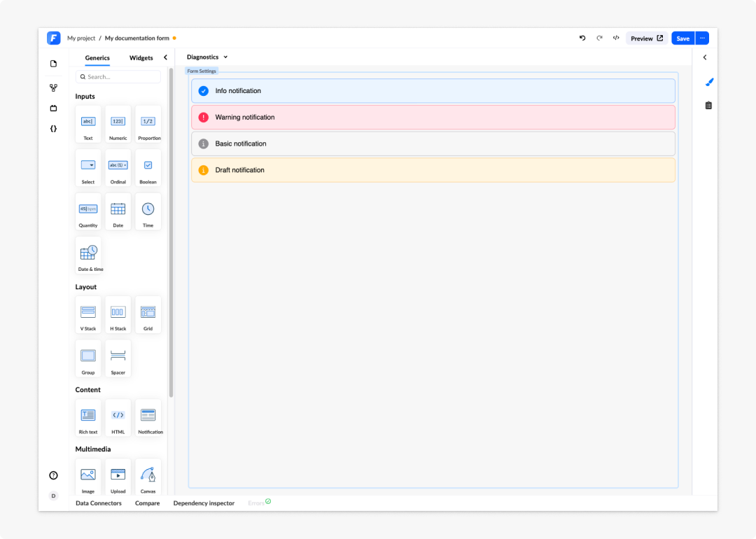Image resolution: width=756 pixels, height=539 pixels.
Task: Select the Draft notification block
Action: pos(433,170)
